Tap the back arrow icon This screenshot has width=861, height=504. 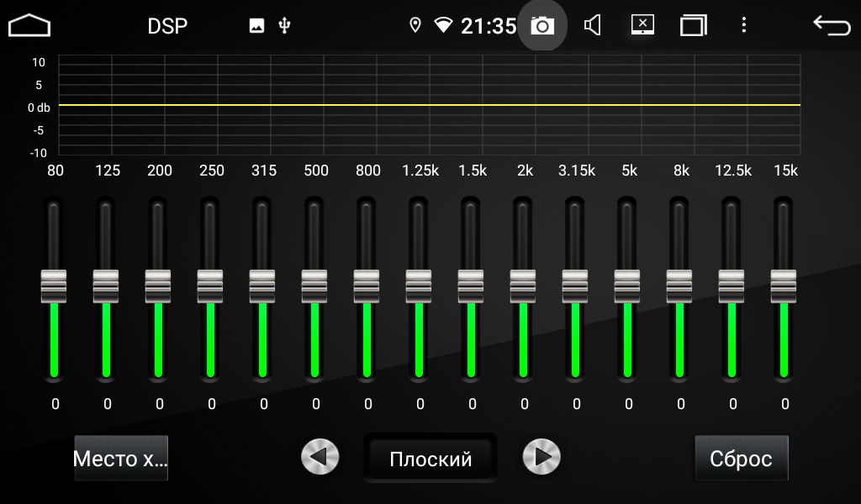click(832, 26)
